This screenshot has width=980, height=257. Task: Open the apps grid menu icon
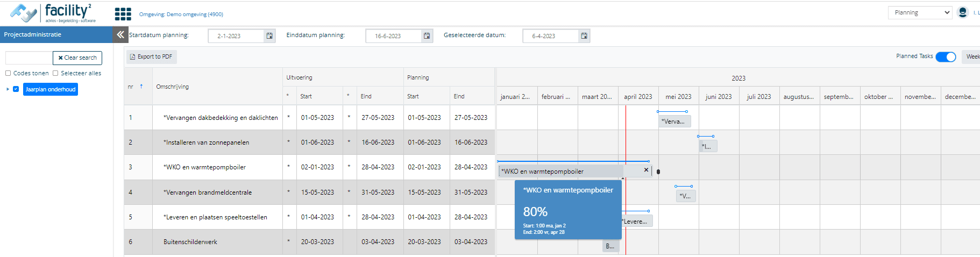123,14
